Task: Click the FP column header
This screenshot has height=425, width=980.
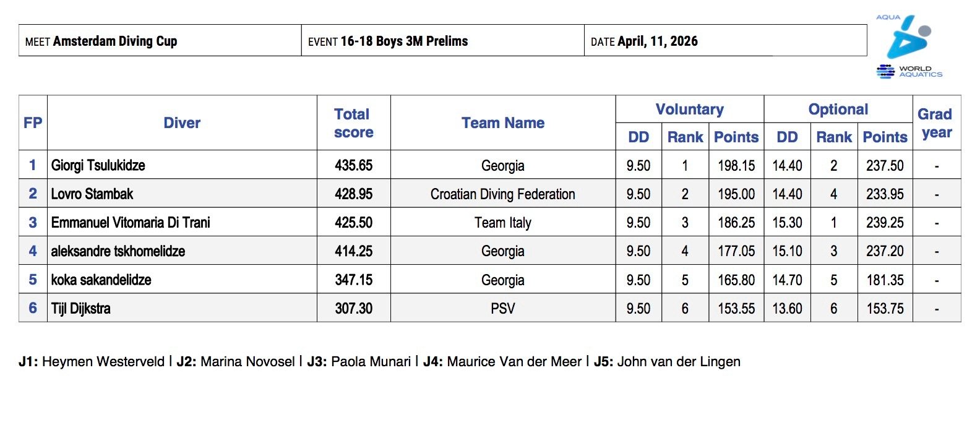Action: (x=33, y=123)
